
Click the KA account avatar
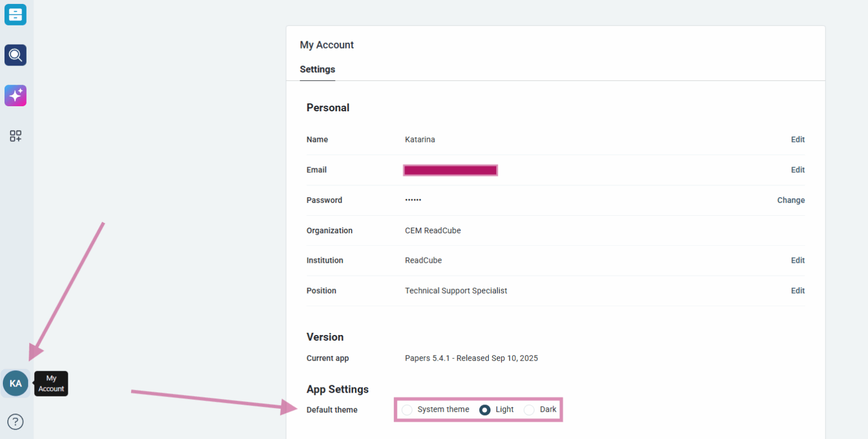15,384
